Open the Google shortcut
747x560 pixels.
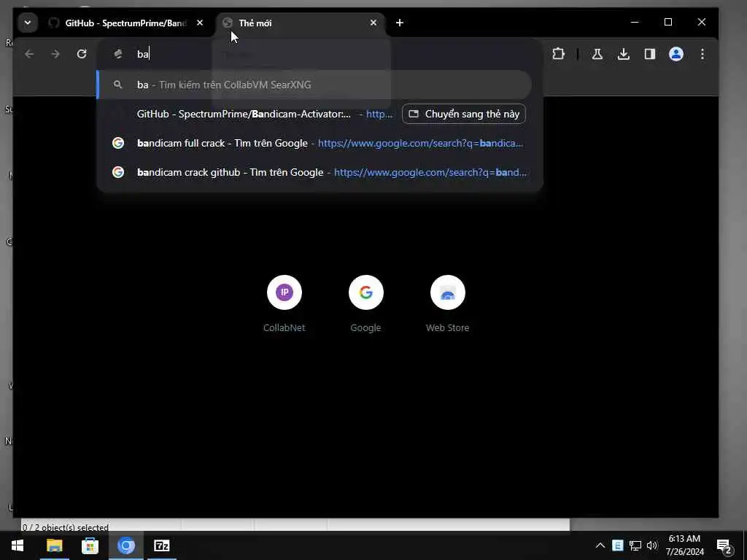366,303
